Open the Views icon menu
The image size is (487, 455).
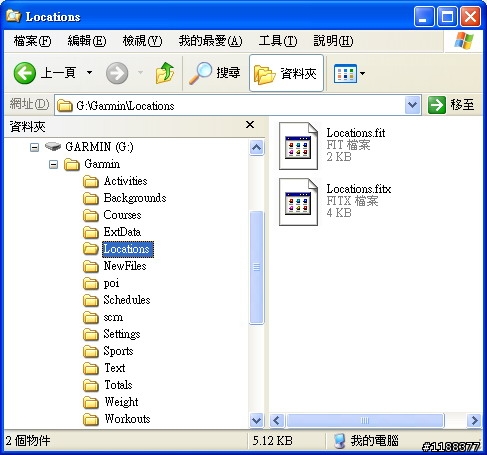(x=349, y=73)
